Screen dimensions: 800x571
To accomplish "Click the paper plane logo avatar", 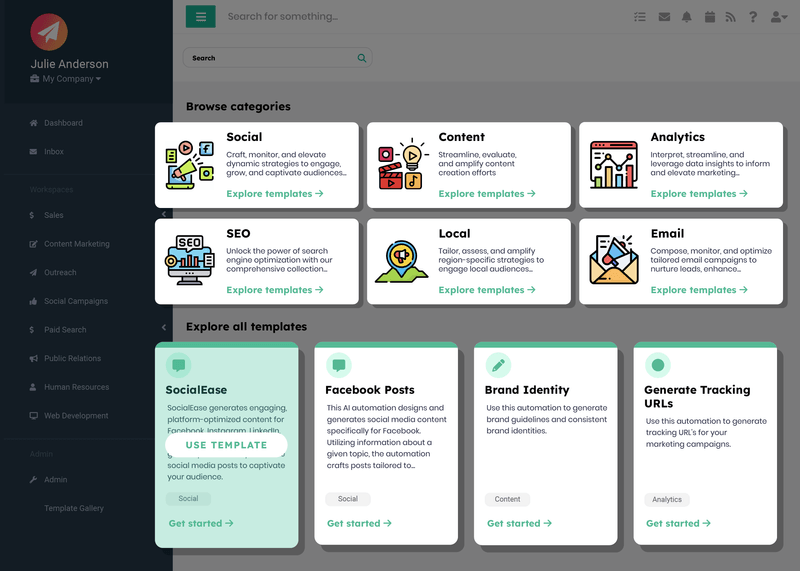I will (x=49, y=32).
